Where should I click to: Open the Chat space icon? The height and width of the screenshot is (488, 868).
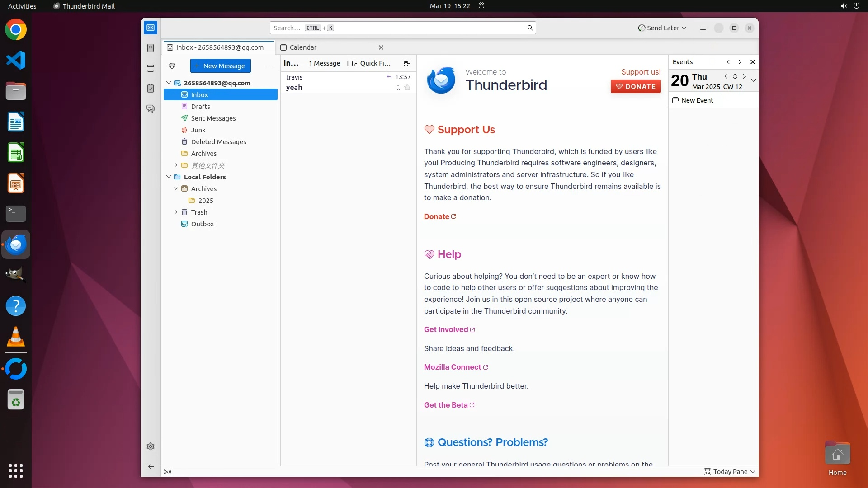coord(151,109)
